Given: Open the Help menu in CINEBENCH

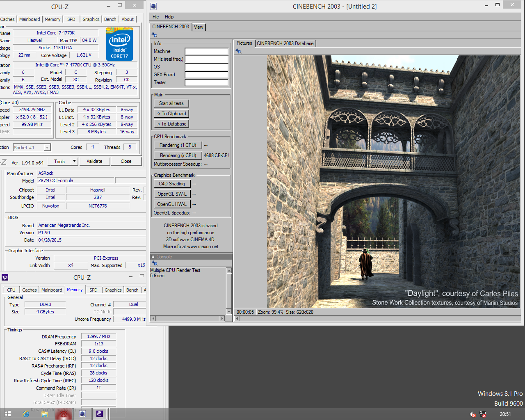Looking at the screenshot, I should (x=169, y=17).
